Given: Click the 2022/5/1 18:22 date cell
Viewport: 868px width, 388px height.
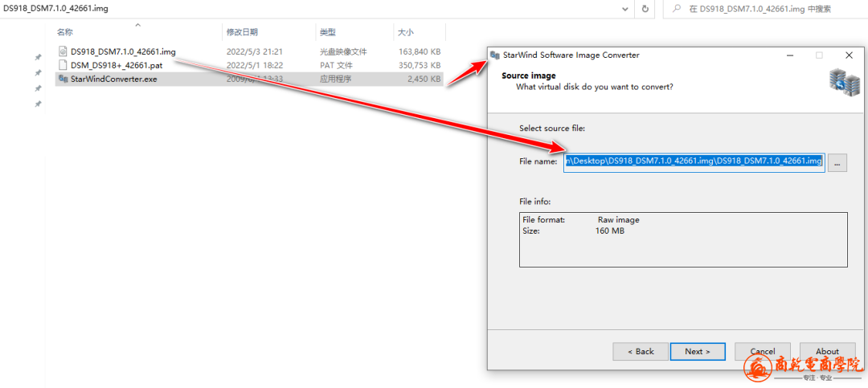Looking at the screenshot, I should click(x=255, y=65).
